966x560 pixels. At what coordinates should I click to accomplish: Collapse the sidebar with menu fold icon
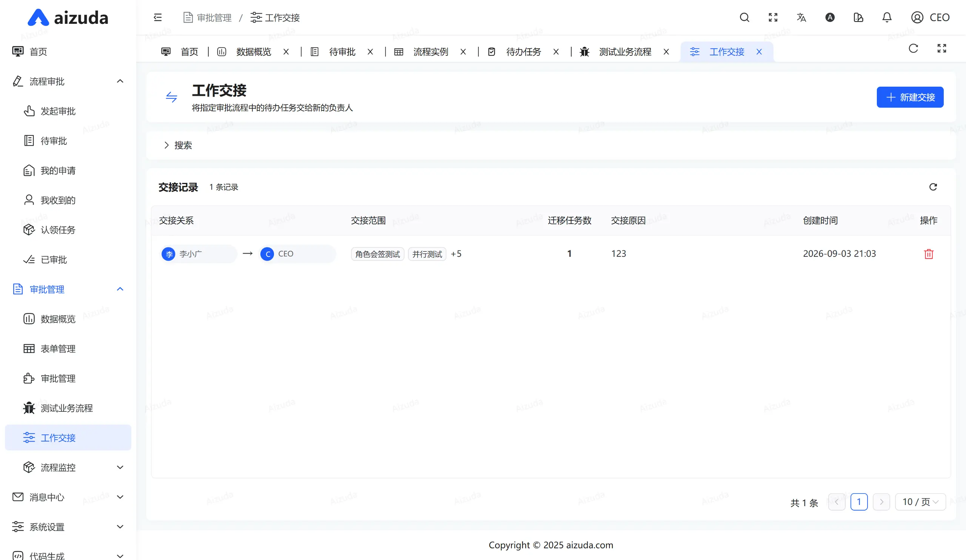coord(158,18)
